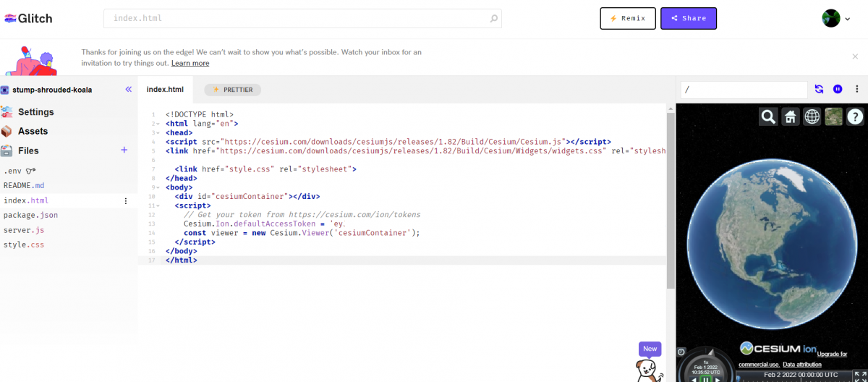The width and height of the screenshot is (868, 382).
Task: Open the user avatar dropdown
Action: pyautogui.click(x=836, y=19)
